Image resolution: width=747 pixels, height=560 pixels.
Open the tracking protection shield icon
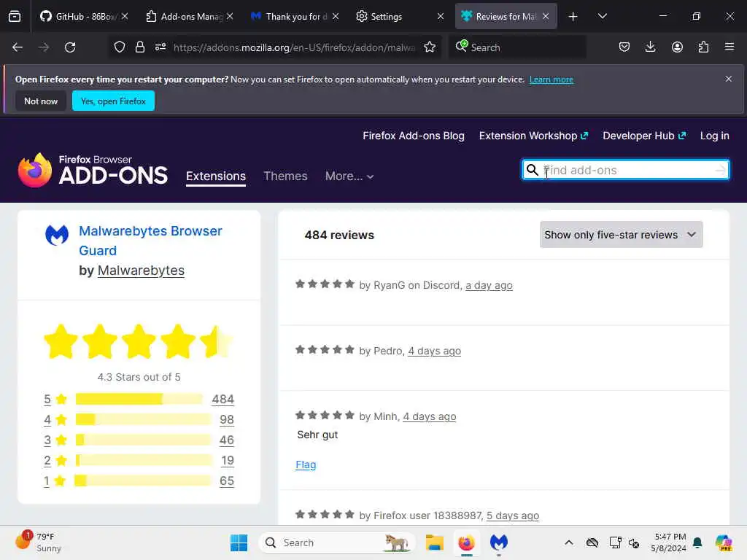coord(120,47)
